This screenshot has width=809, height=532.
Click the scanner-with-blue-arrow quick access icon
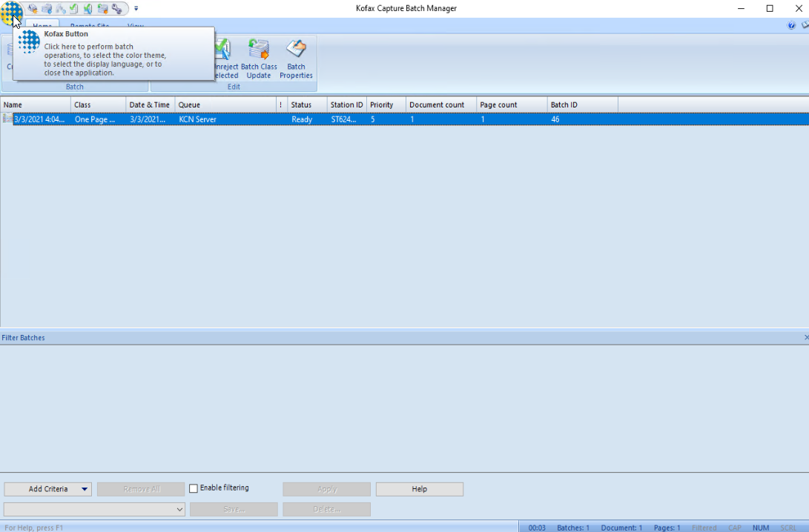(x=47, y=9)
